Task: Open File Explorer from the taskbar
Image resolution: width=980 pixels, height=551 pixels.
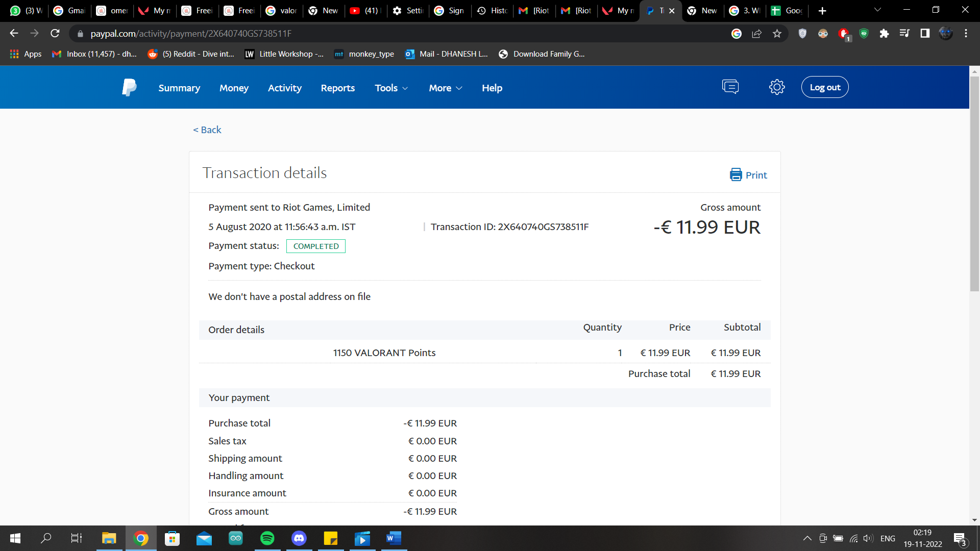Action: (x=109, y=538)
